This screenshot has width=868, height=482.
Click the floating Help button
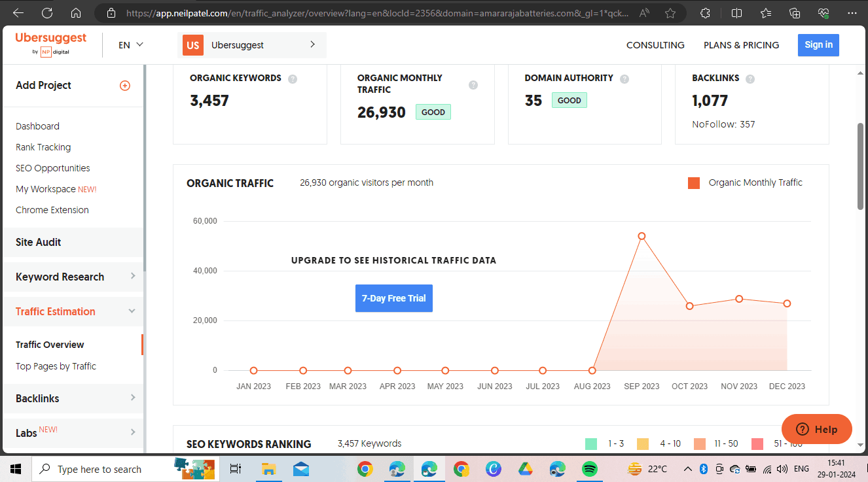[x=816, y=429]
